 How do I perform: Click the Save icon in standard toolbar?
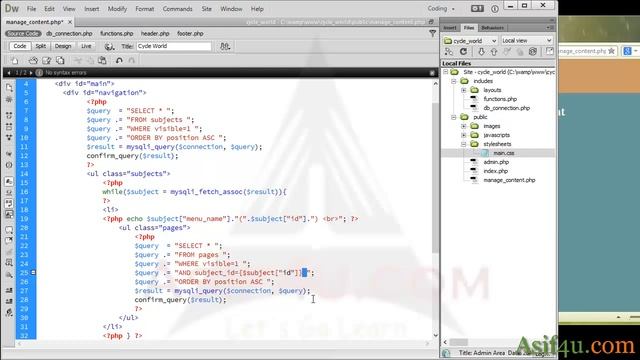tap(47, 61)
